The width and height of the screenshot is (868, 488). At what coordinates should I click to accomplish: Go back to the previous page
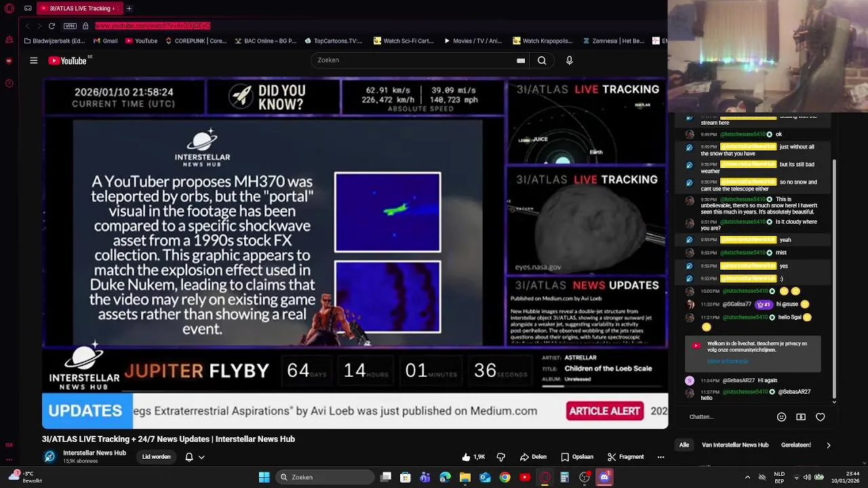tap(28, 26)
